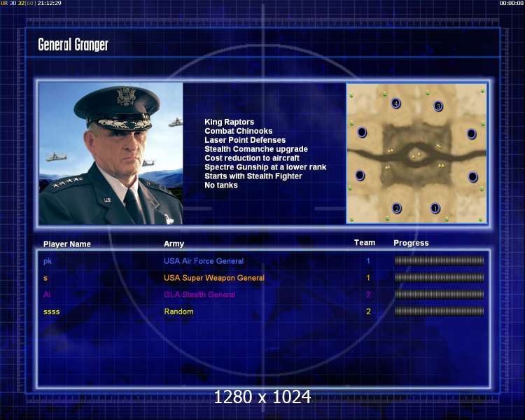
Task: Select player name ssss
Action: click(52, 311)
